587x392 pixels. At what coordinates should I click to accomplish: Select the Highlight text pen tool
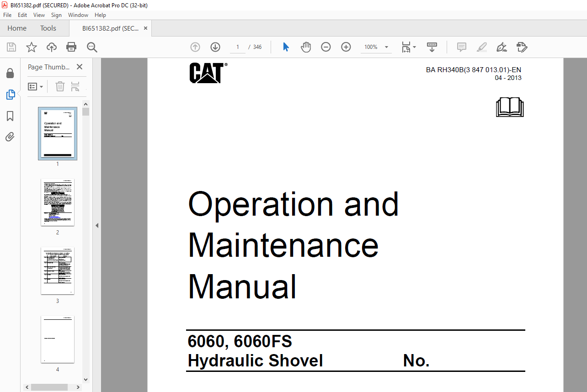tap(482, 47)
